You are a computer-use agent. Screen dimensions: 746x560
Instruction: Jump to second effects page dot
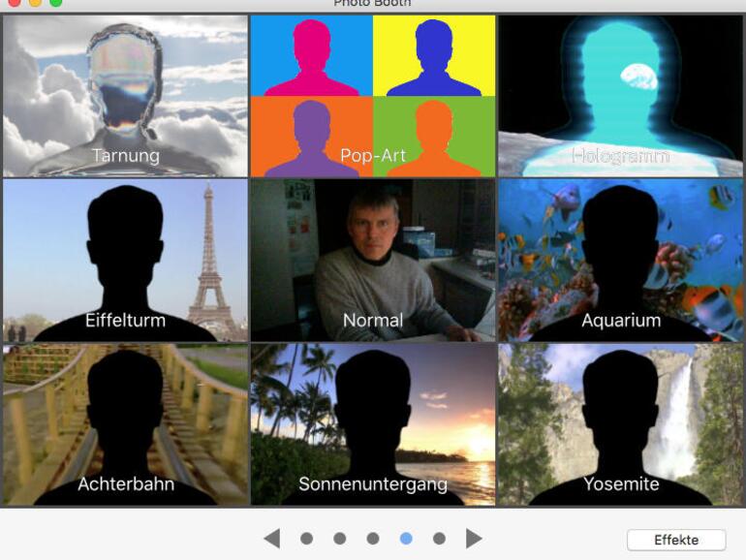tap(340, 539)
